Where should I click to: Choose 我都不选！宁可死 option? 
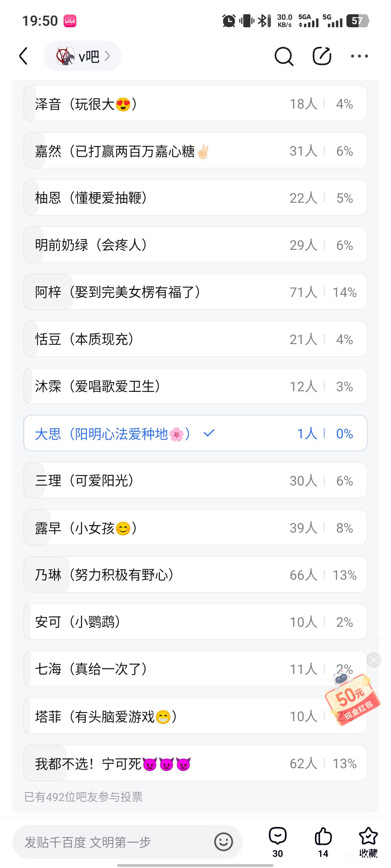(195, 763)
